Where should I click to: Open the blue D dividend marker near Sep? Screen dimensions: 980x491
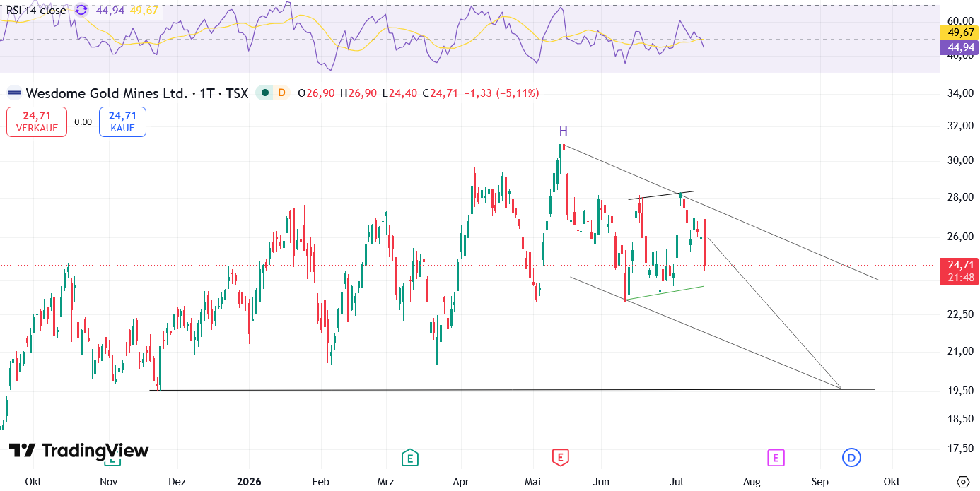click(x=851, y=458)
